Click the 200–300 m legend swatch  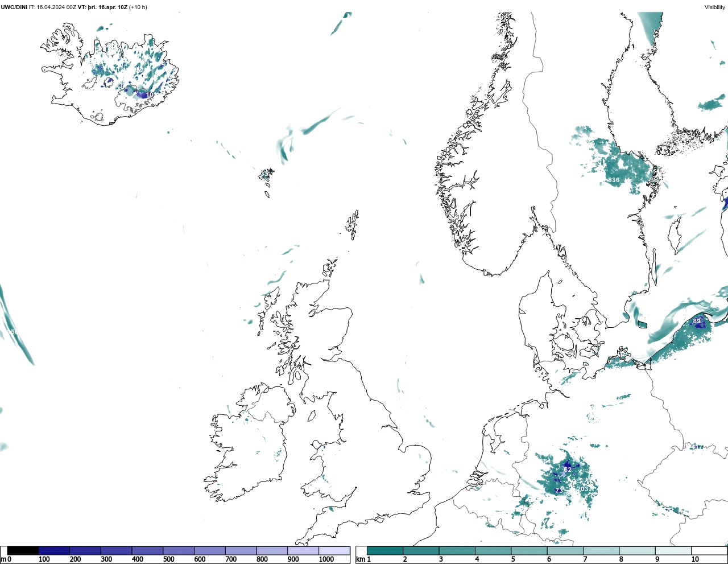pos(85,551)
